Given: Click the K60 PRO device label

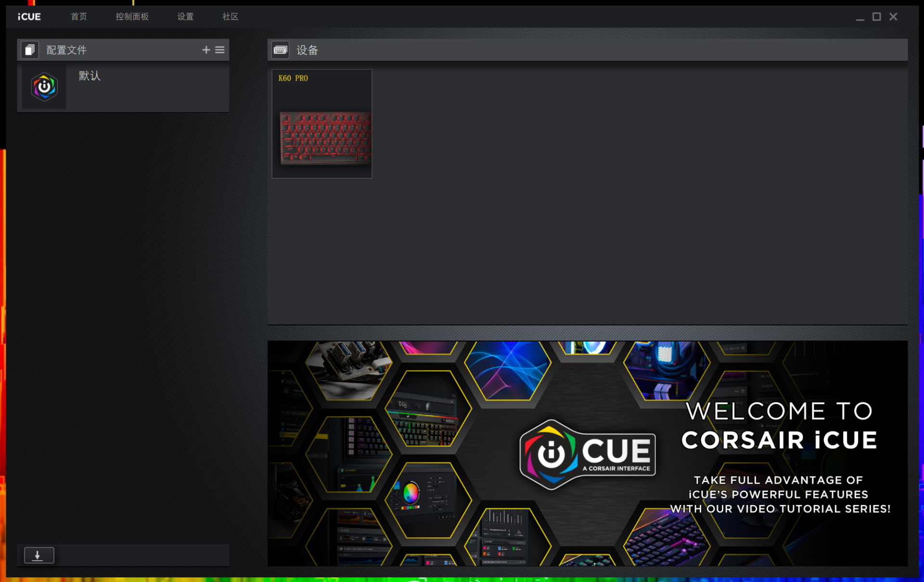Looking at the screenshot, I should [x=293, y=78].
